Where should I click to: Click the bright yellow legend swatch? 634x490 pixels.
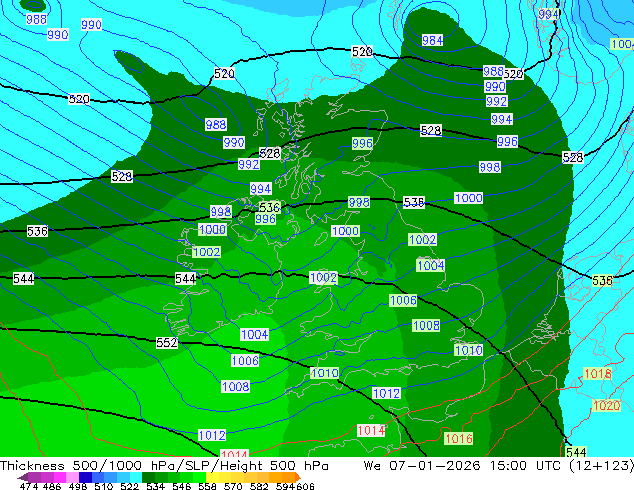tap(212, 477)
